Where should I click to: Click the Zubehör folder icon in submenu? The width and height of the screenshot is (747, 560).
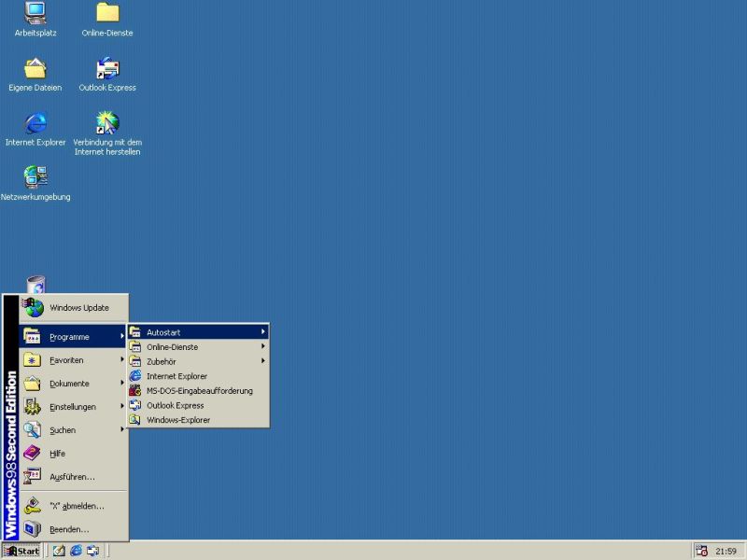pos(135,361)
